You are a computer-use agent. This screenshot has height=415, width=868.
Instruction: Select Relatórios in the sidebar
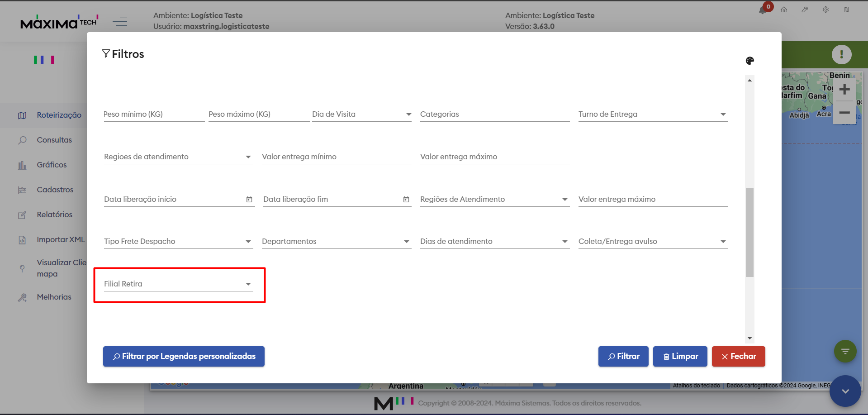(x=43, y=215)
